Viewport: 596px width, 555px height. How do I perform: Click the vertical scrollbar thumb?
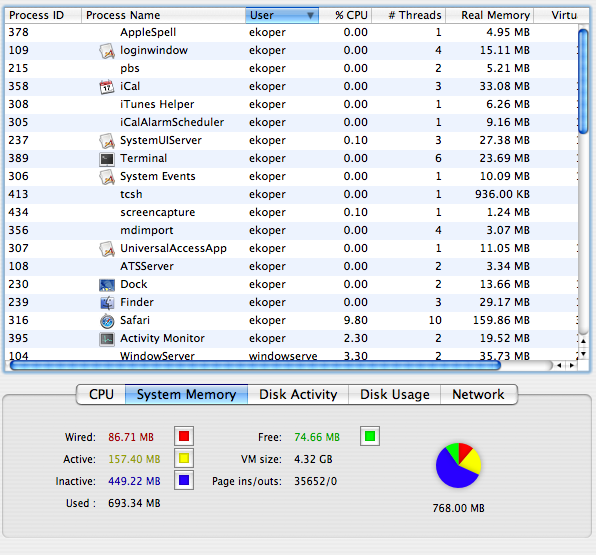click(583, 81)
